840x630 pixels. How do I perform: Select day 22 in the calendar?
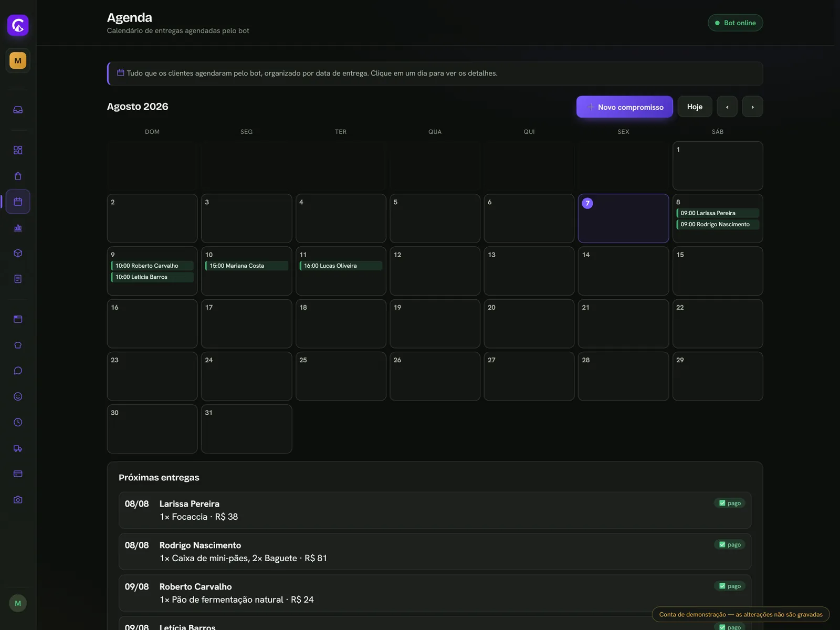(718, 323)
